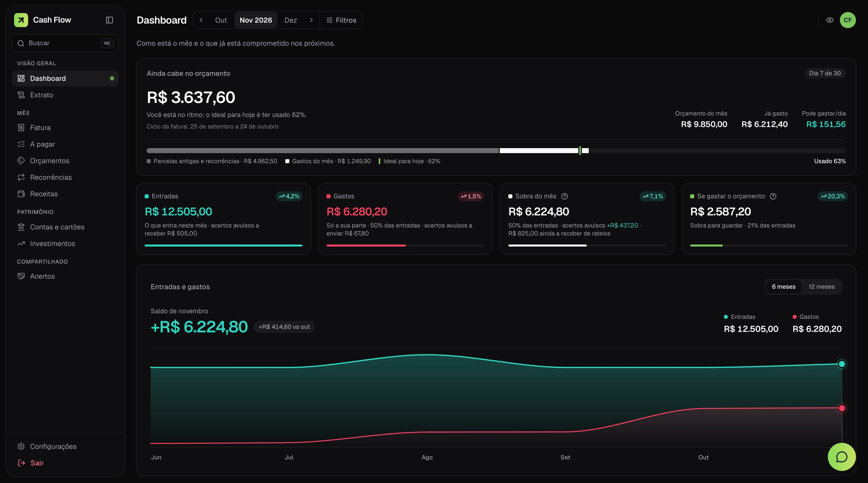Open the Filtros menu
Image resolution: width=868 pixels, height=483 pixels.
pyautogui.click(x=341, y=20)
